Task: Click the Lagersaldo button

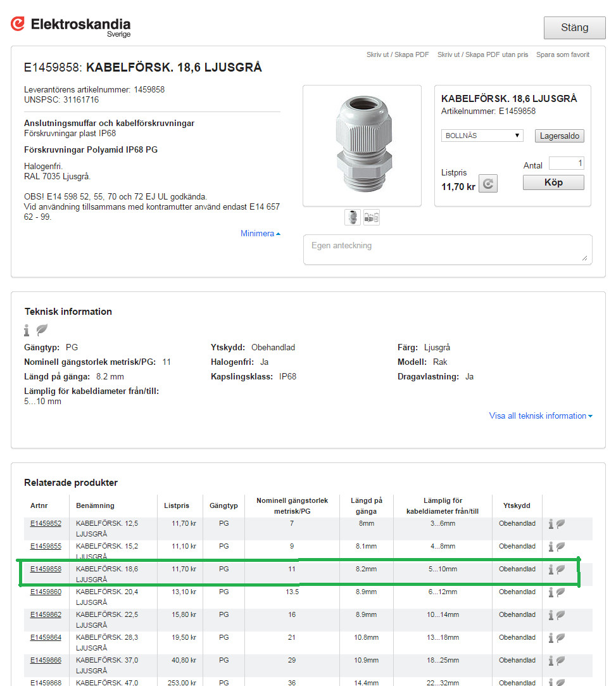Action: click(x=559, y=136)
